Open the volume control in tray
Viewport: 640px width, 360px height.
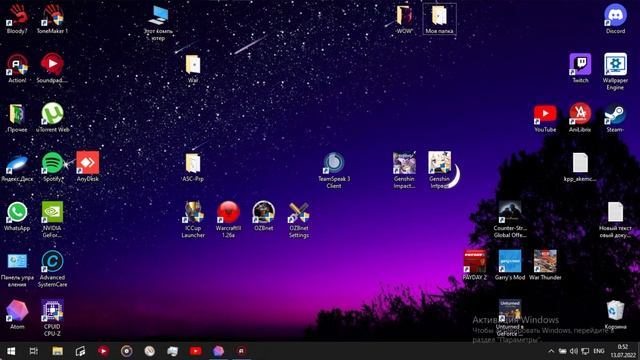[574, 351]
